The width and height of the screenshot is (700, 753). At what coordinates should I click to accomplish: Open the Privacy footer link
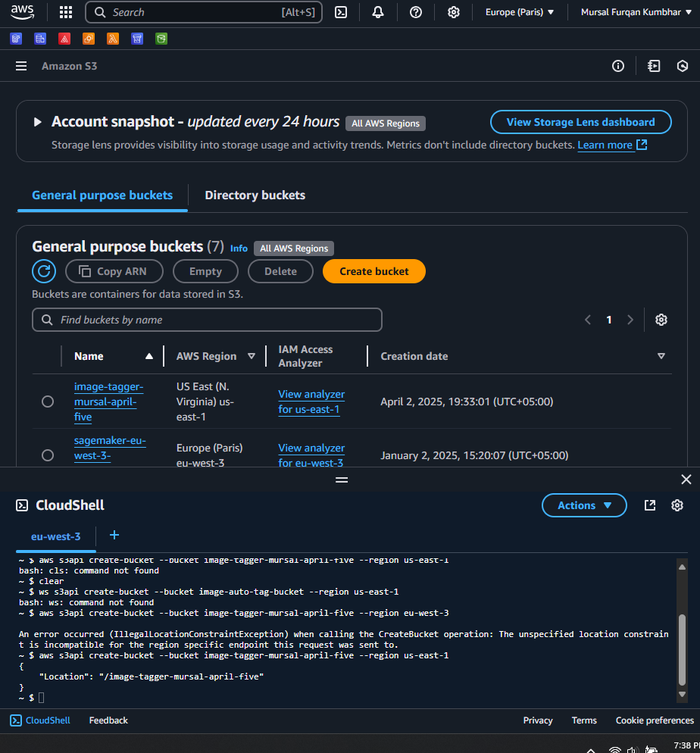[538, 720]
